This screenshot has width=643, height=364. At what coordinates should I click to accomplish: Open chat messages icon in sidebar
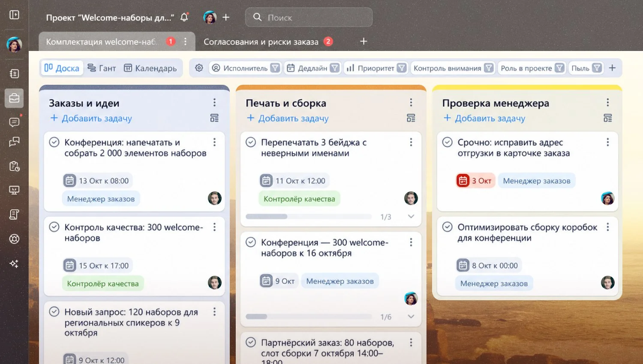(x=14, y=122)
